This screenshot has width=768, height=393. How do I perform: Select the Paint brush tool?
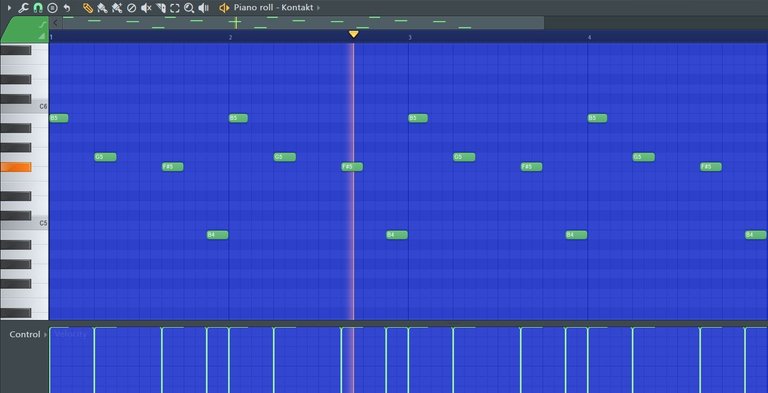click(102, 8)
